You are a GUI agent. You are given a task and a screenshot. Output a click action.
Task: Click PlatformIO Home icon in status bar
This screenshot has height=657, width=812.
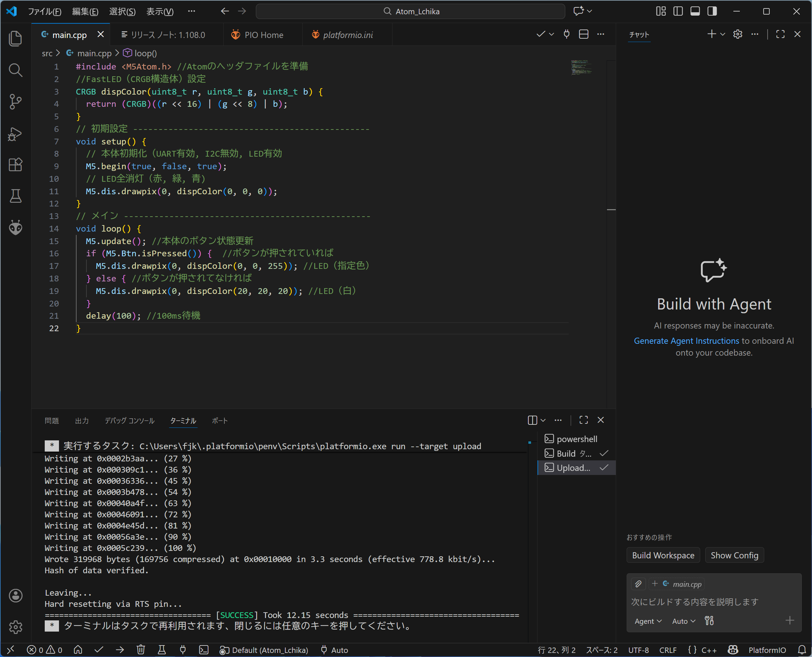click(78, 650)
